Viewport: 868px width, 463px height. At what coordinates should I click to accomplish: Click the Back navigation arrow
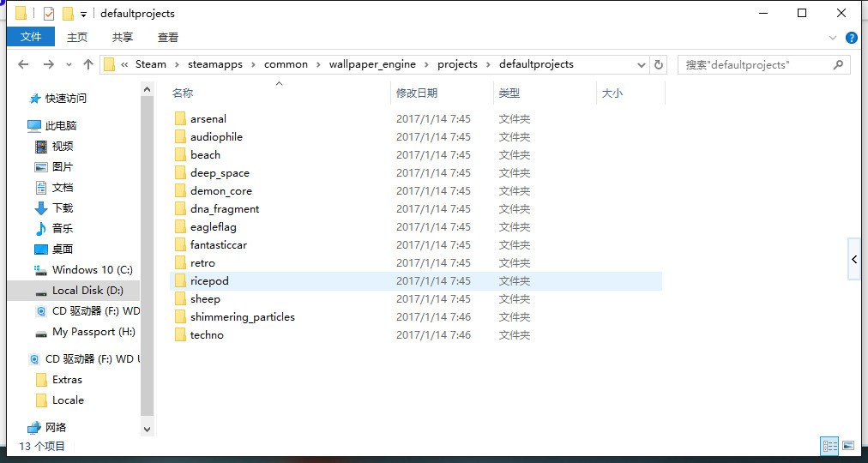tap(23, 64)
